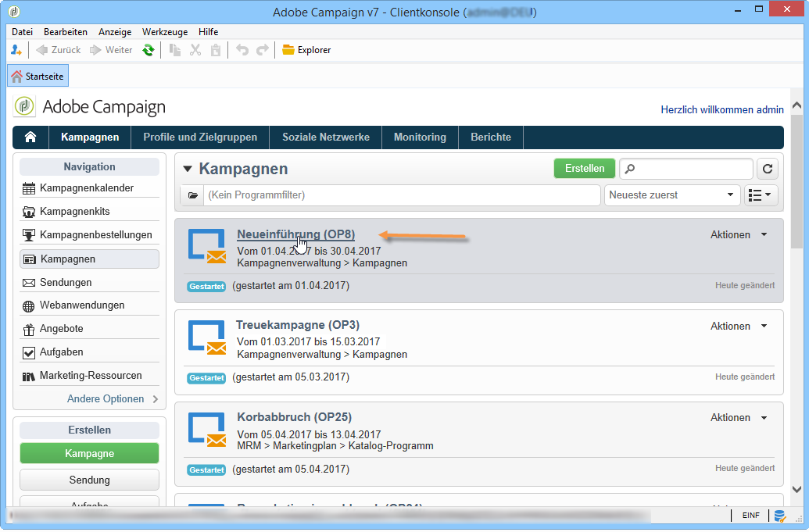This screenshot has height=532, width=809.
Task: Click the refresh list button beside search
Action: click(x=768, y=169)
